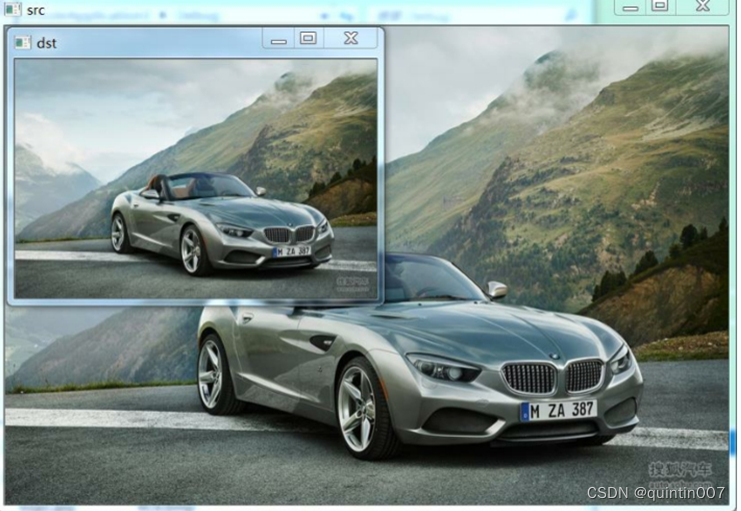Screen dimensions: 741x511
Task: Minimize the dst window
Action: pyautogui.click(x=279, y=39)
